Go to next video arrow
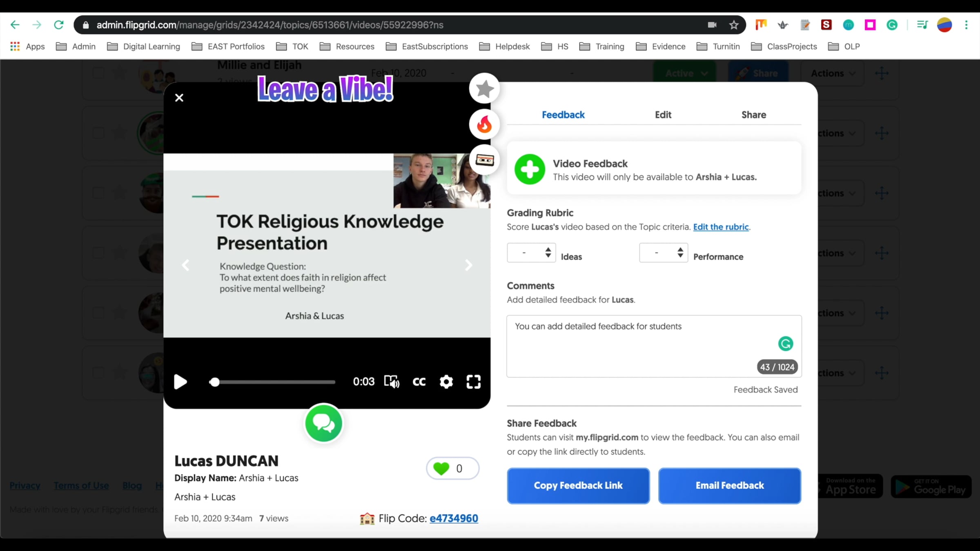The width and height of the screenshot is (980, 551). click(468, 266)
